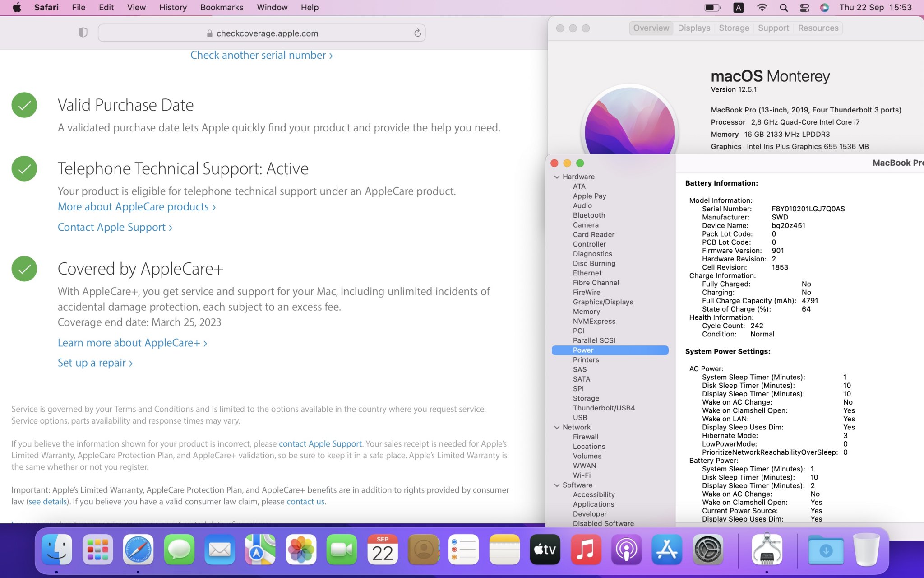This screenshot has height=578, width=924.
Task: Click the Siri icon in menu bar
Action: (824, 8)
